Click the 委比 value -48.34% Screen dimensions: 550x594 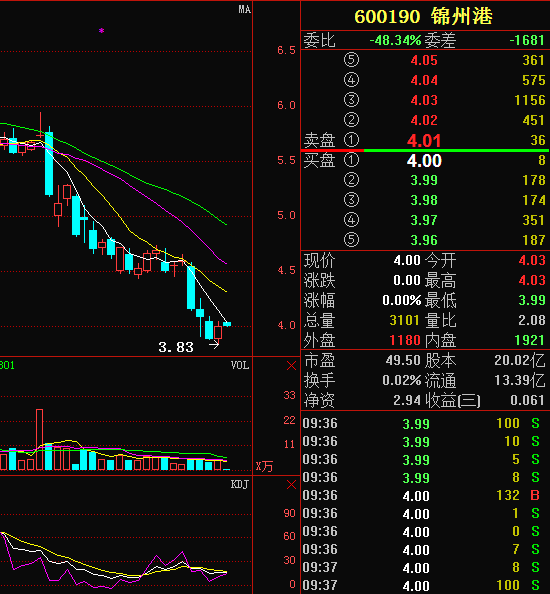coord(395,40)
